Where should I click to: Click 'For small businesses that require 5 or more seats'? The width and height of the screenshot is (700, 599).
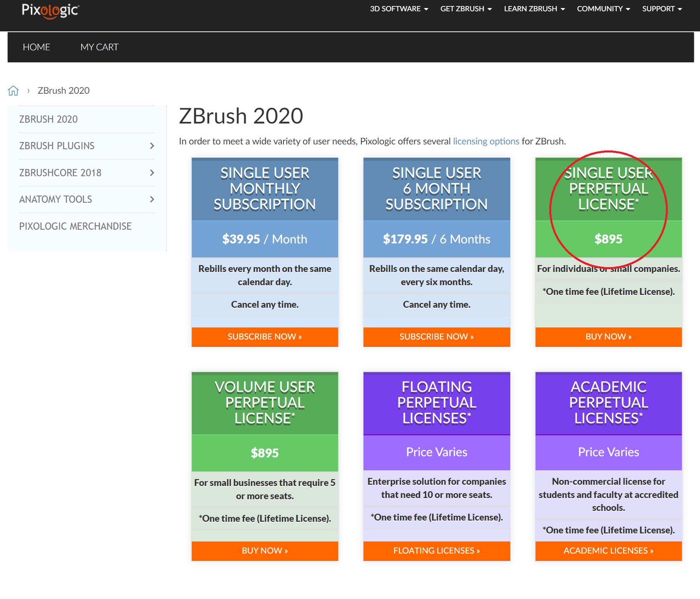pos(265,490)
